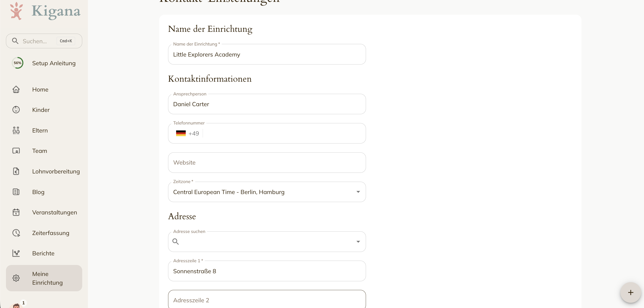Focus the Website input field
The height and width of the screenshot is (308, 644).
[267, 163]
